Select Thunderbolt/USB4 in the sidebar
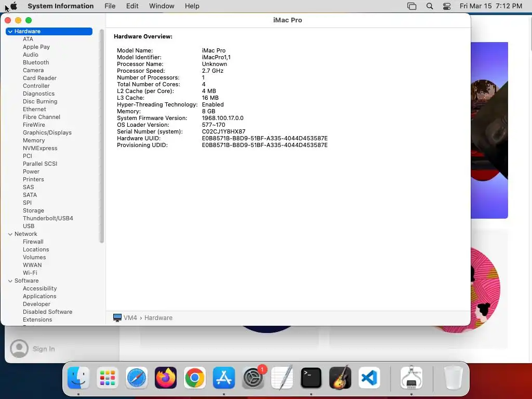This screenshot has width=532, height=399. [48, 219]
